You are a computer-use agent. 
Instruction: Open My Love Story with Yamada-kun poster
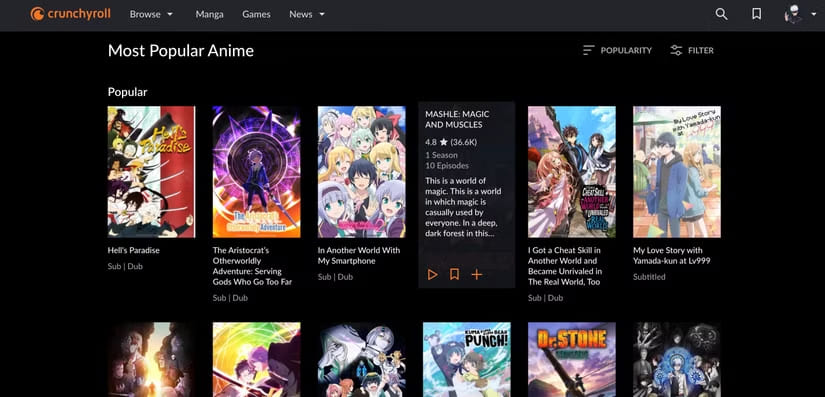click(x=677, y=172)
